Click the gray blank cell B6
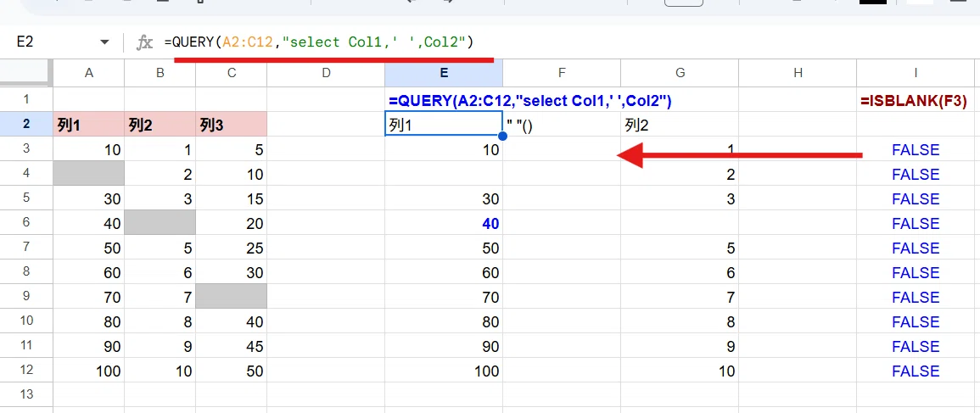 pyautogui.click(x=160, y=223)
